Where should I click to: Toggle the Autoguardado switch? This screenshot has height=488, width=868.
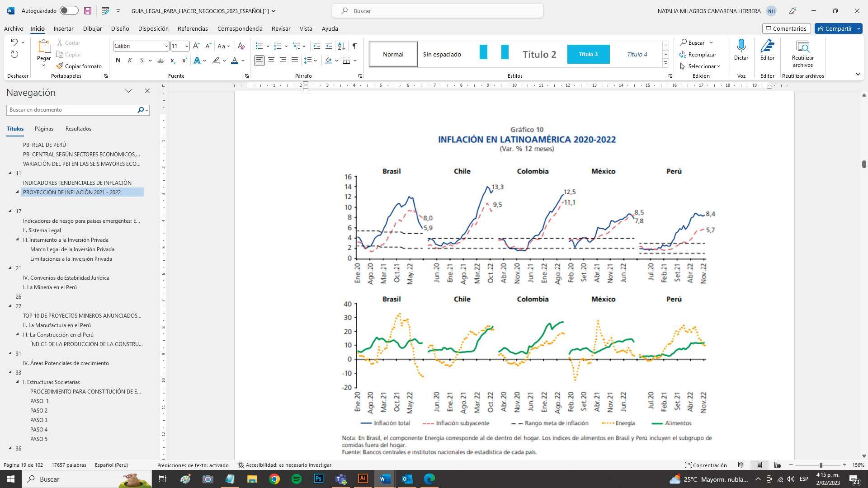69,10
